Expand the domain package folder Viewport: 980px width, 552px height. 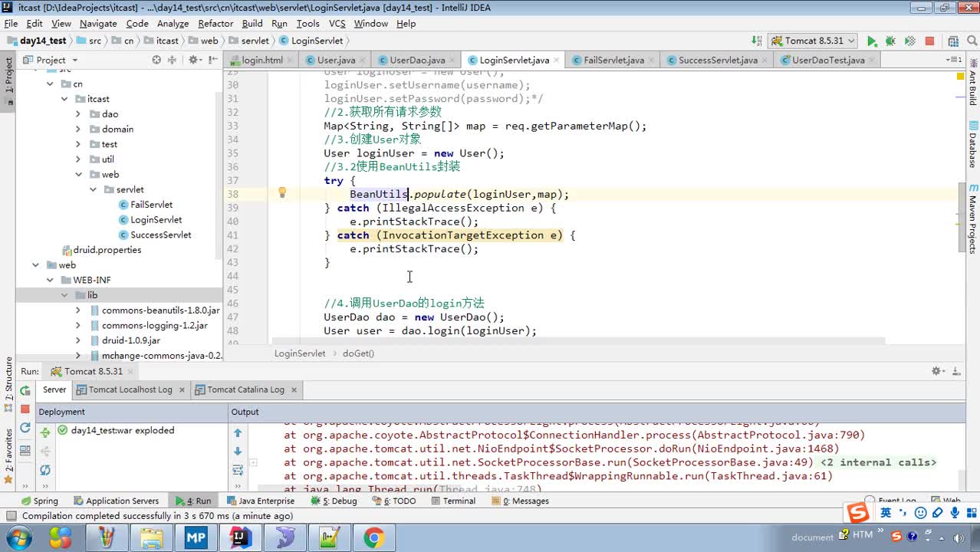[x=77, y=129]
